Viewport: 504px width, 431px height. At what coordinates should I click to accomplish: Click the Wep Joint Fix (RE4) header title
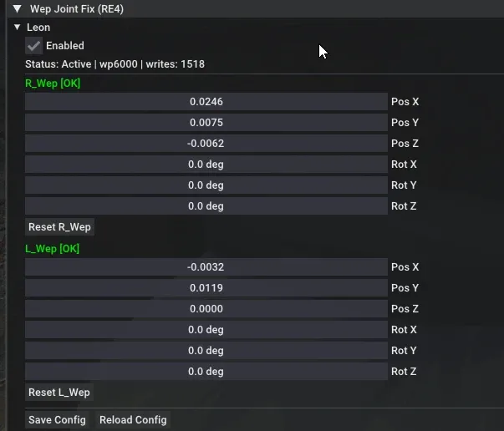coord(77,9)
